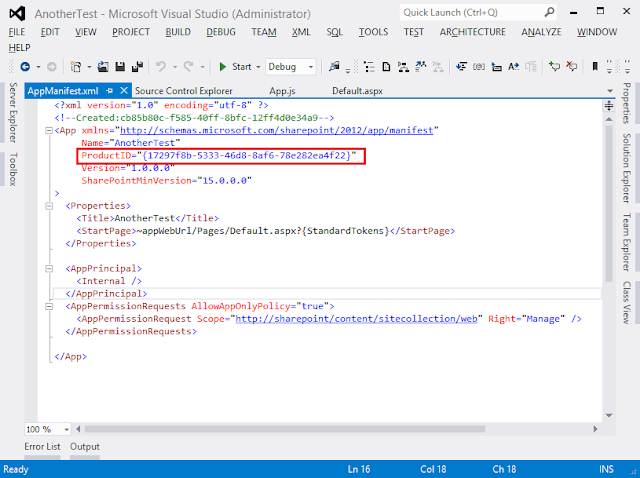
Task: Switch to the Source Control Explorer tab
Action: (x=184, y=91)
